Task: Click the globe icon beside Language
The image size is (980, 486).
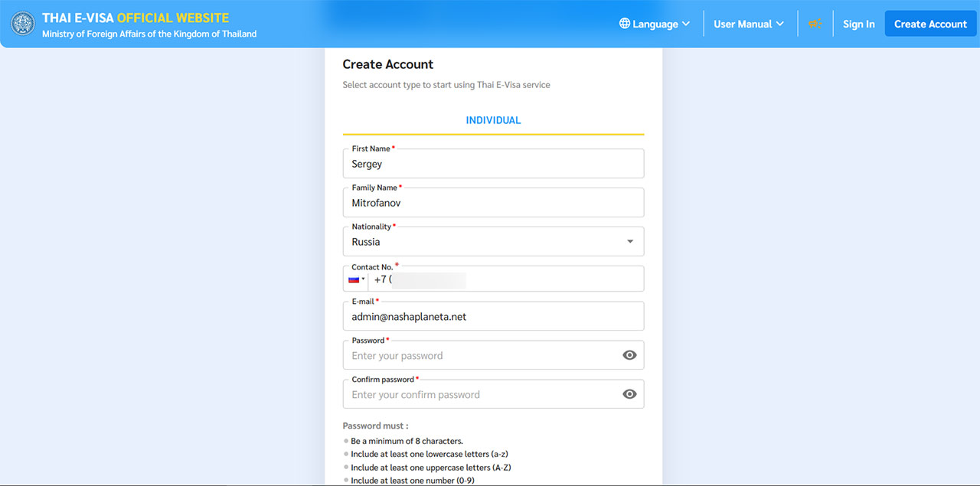Action: [625, 24]
